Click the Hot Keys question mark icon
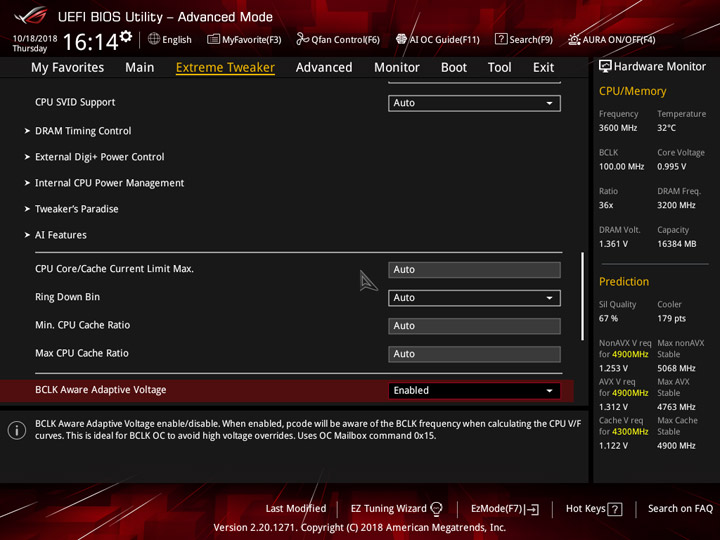 [615, 509]
